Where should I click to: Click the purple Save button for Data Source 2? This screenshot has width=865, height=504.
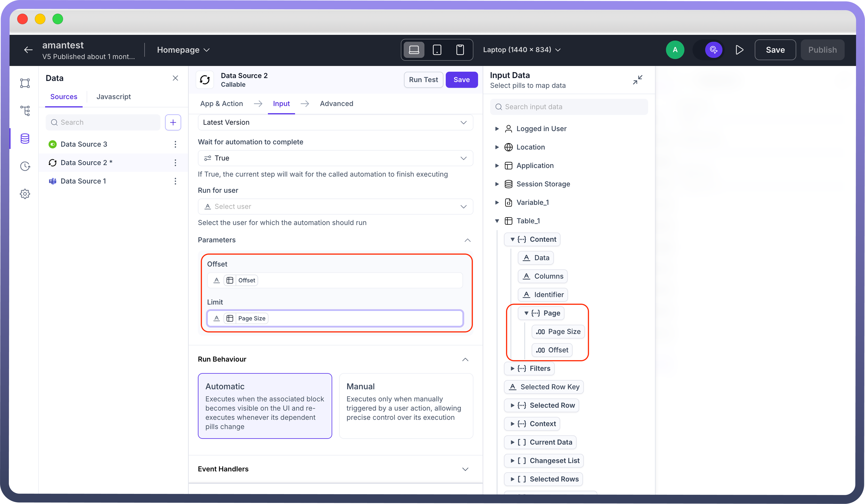point(461,80)
